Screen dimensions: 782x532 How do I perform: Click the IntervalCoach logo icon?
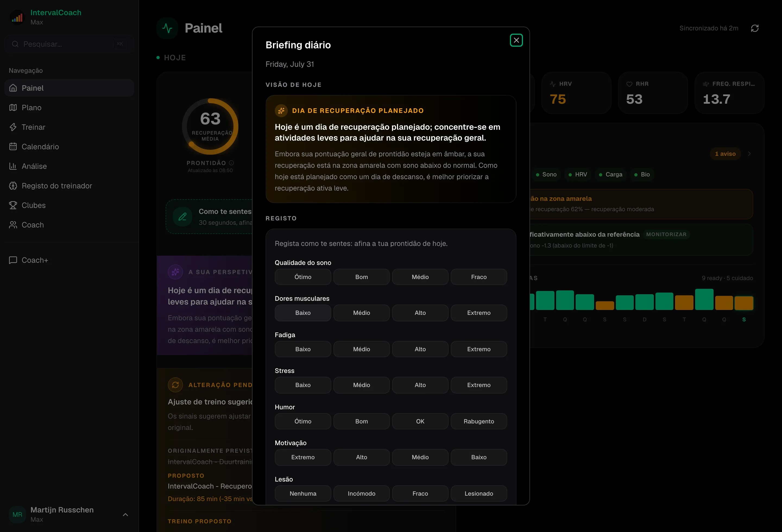point(17,17)
